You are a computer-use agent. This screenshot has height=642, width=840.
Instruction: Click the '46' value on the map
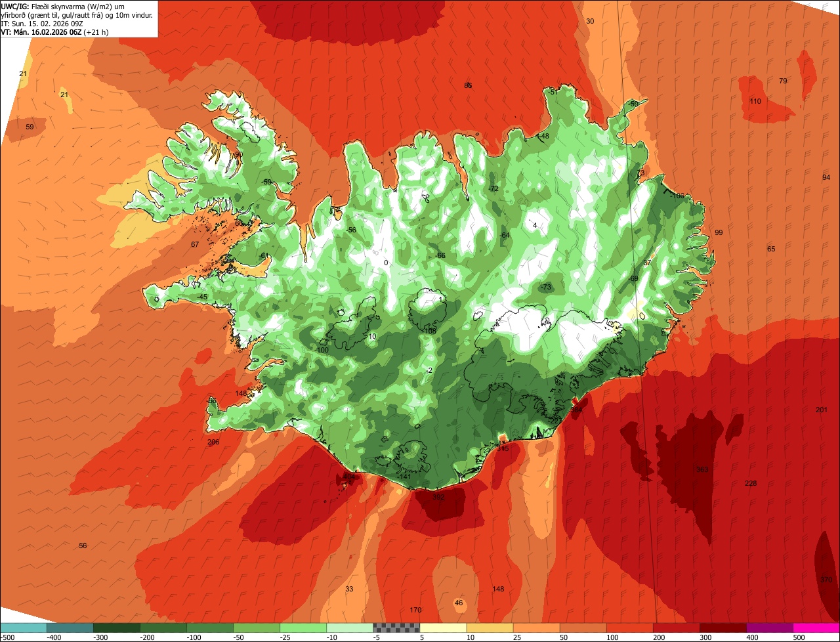pyautogui.click(x=459, y=603)
